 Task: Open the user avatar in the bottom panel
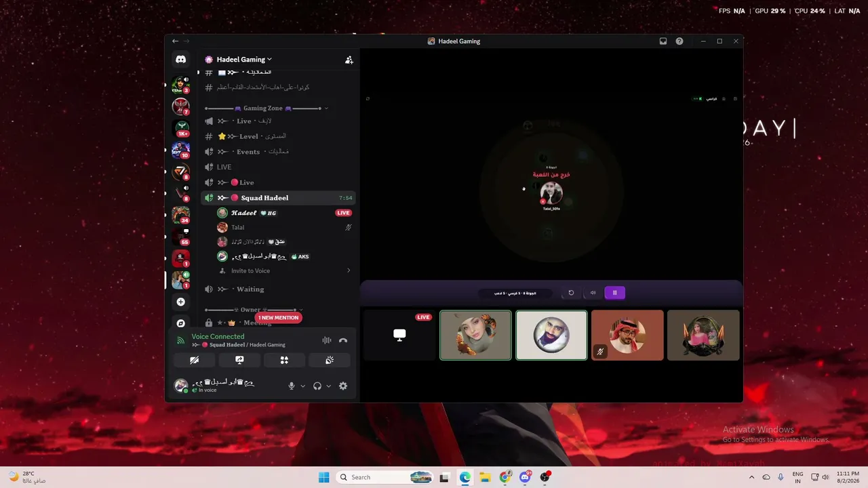[181, 386]
